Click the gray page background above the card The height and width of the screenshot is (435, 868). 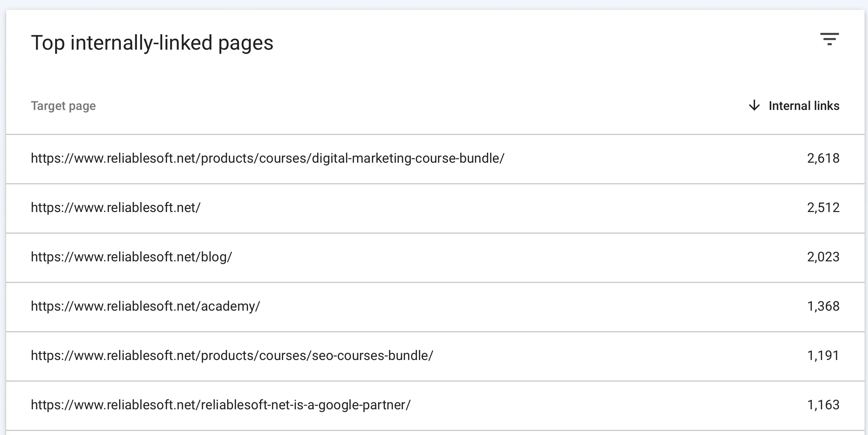click(x=434, y=4)
